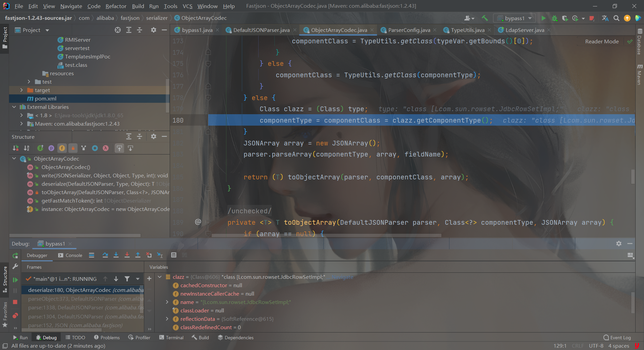Open debug panel settings gear
This screenshot has height=350, width=644.
[x=619, y=244]
